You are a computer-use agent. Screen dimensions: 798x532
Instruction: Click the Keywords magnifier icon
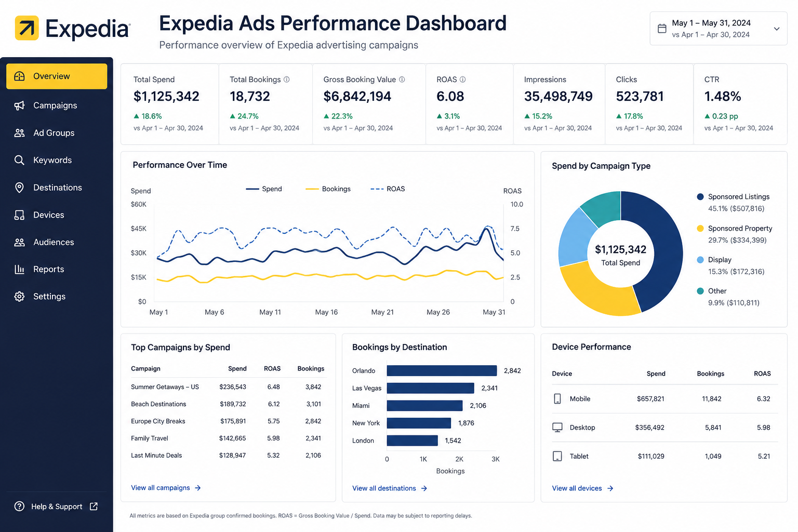click(x=19, y=160)
